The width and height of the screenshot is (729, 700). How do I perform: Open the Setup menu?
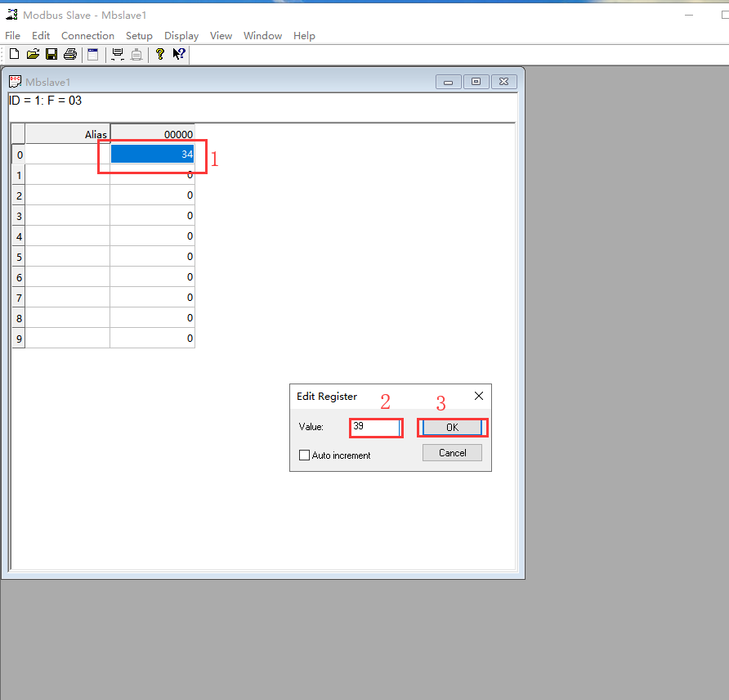pos(139,36)
